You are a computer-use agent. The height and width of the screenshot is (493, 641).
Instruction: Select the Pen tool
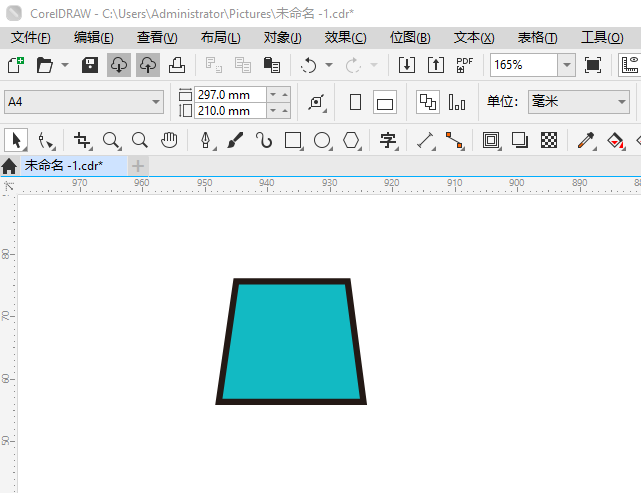point(206,141)
